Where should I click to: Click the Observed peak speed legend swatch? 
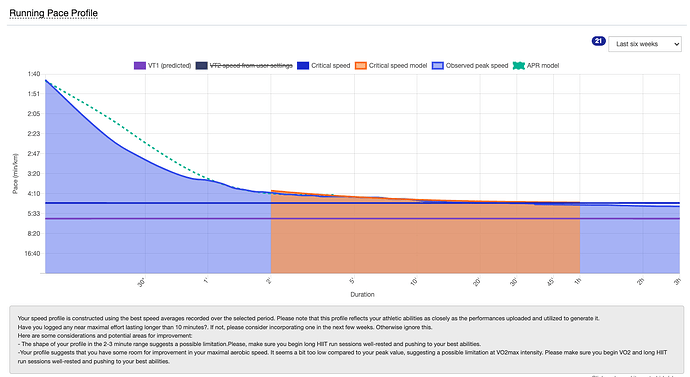tap(438, 66)
